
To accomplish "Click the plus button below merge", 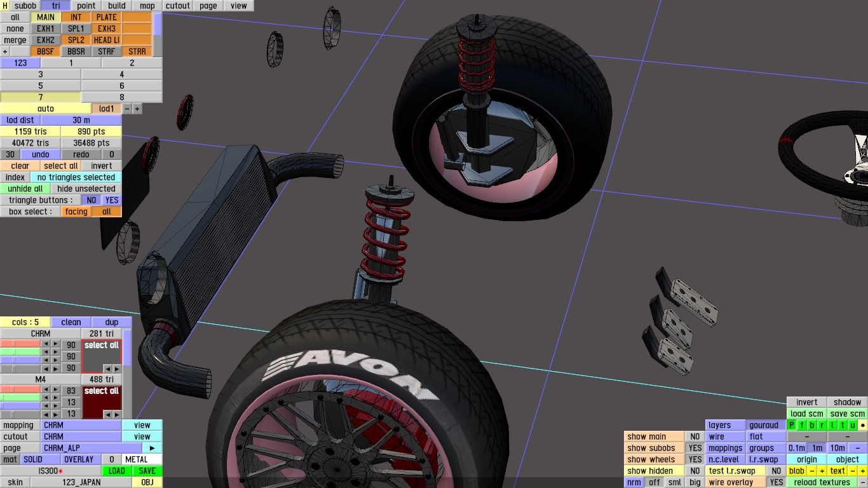I will 6,51.
